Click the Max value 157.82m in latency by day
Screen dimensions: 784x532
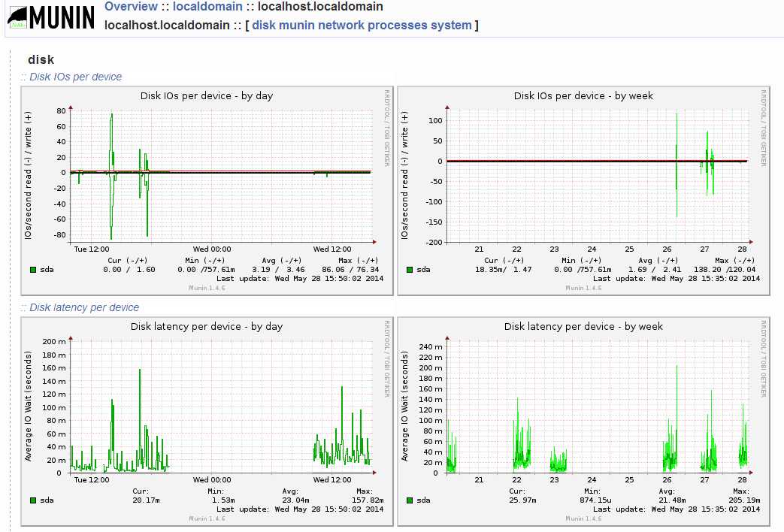point(368,500)
